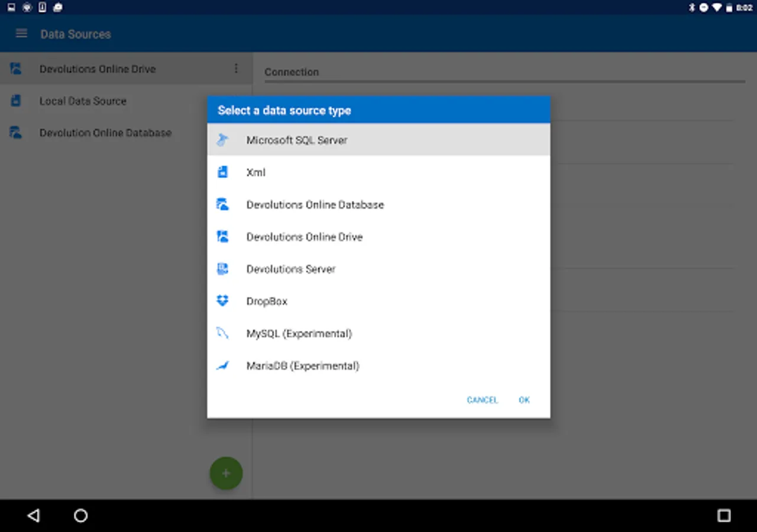
Task: Open the hamburger navigation menu
Action: pyautogui.click(x=21, y=34)
